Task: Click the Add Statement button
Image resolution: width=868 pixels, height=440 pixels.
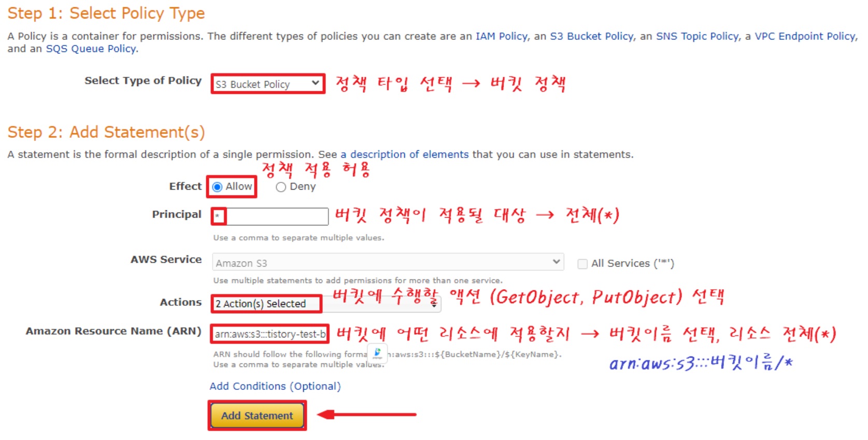Action: 257,416
